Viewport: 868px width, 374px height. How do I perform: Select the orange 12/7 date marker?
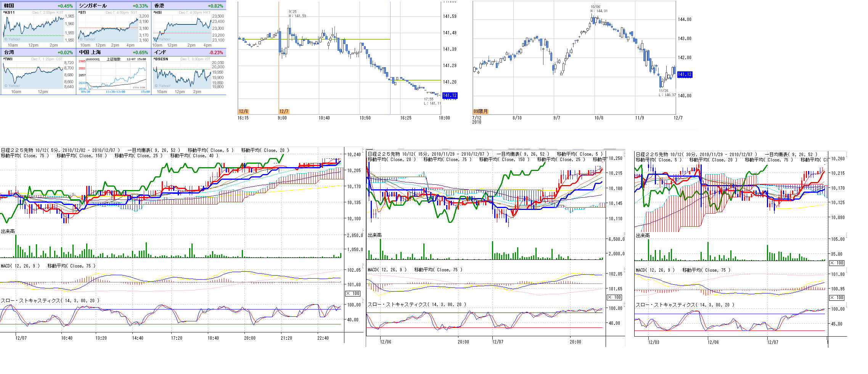(284, 111)
